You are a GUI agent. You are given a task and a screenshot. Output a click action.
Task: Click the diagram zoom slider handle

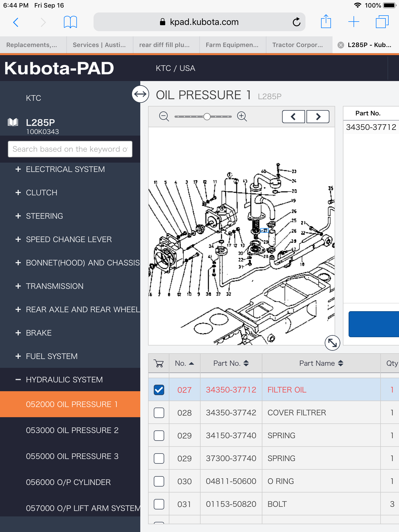pos(207,117)
